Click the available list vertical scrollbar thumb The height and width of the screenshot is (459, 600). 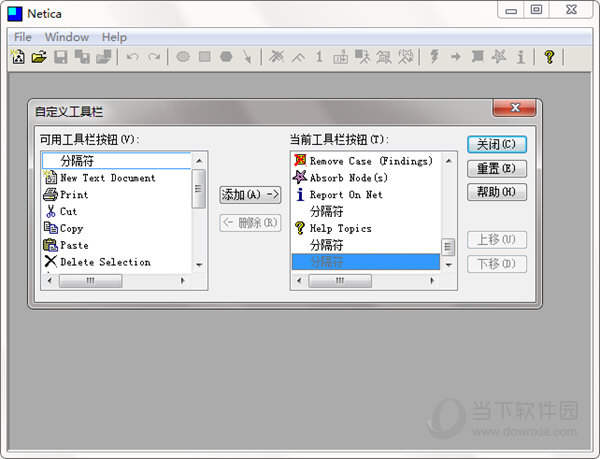[199, 189]
